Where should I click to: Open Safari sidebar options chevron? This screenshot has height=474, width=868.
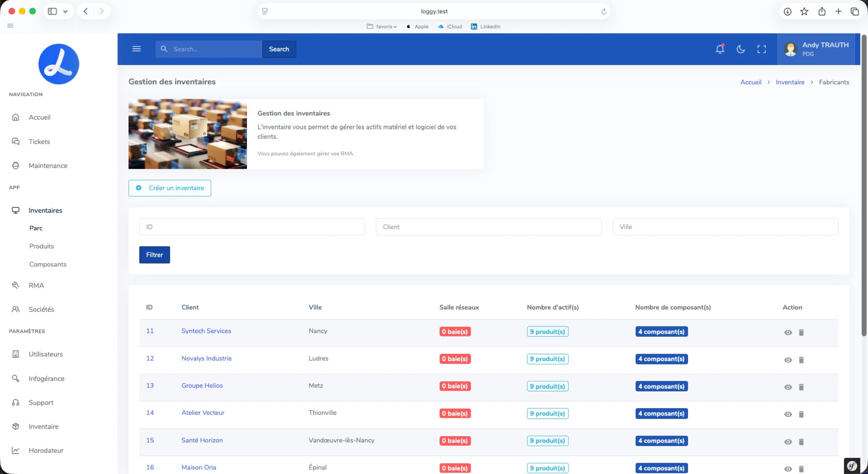click(65, 11)
